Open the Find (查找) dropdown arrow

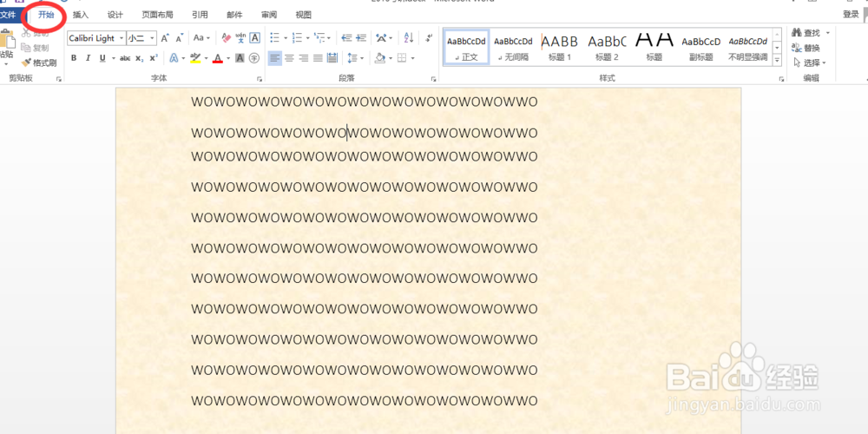click(x=827, y=33)
